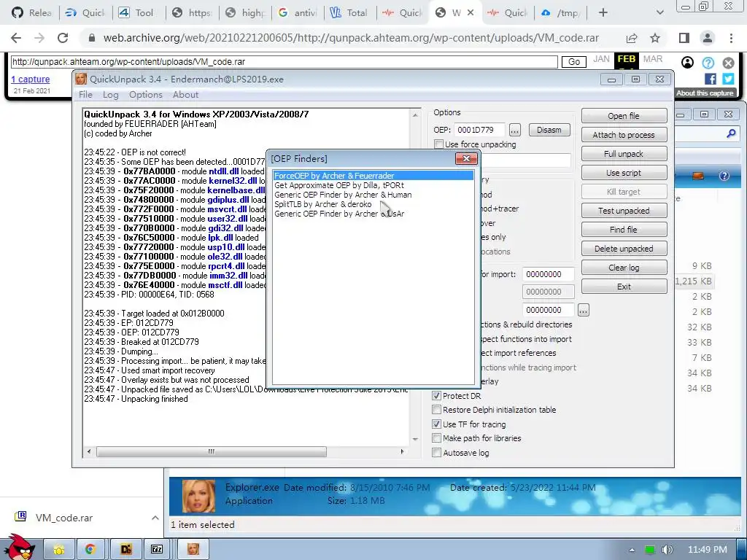Open Chrome from the taskbar

pyautogui.click(x=90, y=549)
